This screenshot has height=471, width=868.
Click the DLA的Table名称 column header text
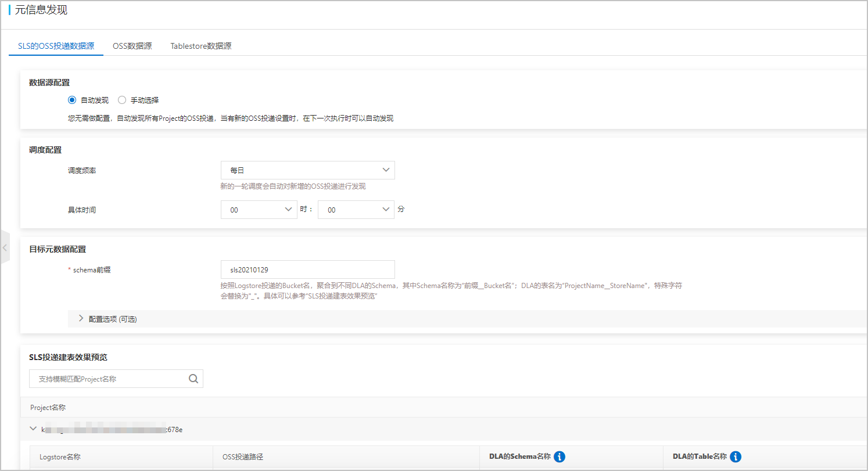(x=700, y=456)
